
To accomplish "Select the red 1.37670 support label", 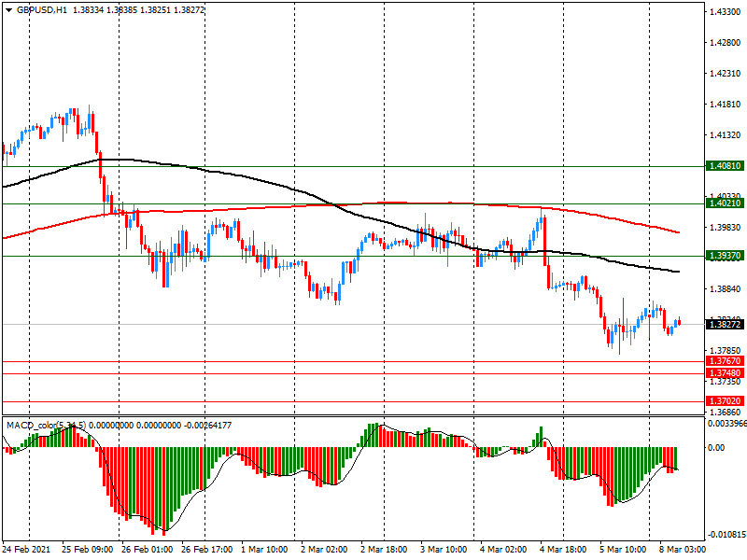I will pyautogui.click(x=725, y=361).
